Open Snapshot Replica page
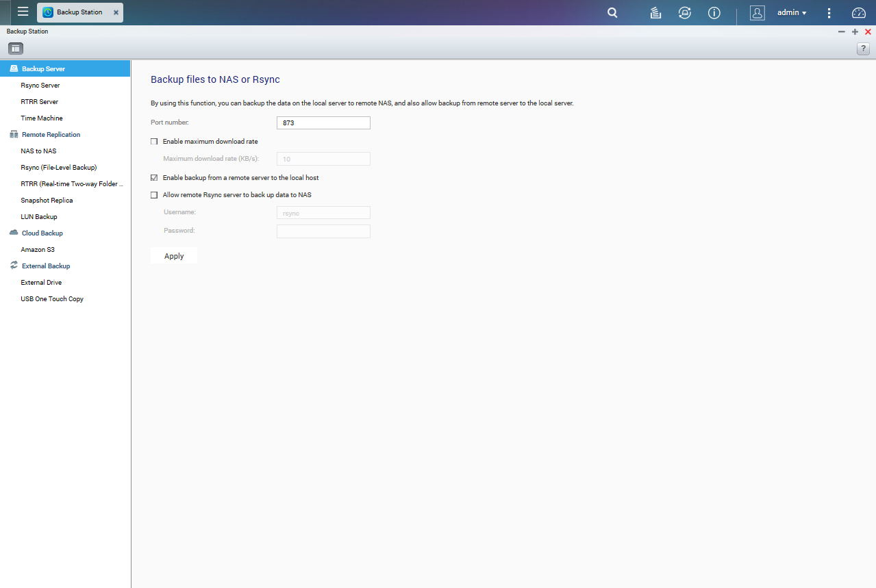The image size is (876, 588). [x=47, y=201]
